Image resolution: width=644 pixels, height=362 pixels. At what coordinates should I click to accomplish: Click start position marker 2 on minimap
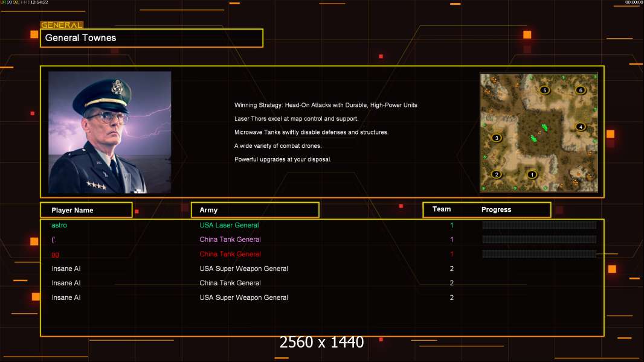tap(497, 174)
